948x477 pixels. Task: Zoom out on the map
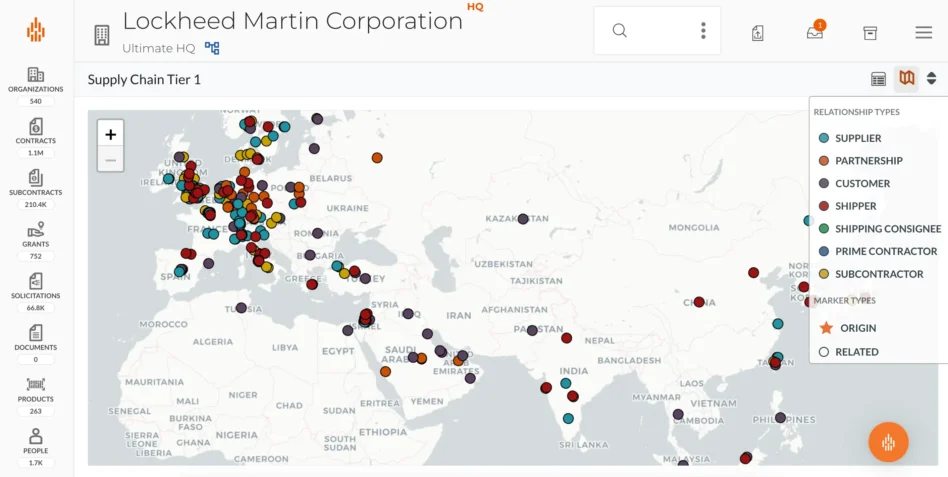point(110,159)
